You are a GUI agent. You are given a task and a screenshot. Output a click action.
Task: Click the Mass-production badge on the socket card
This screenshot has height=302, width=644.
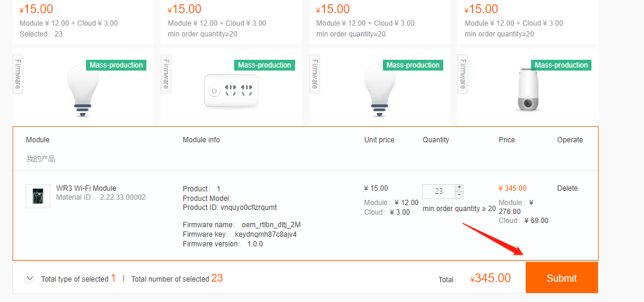(264, 65)
